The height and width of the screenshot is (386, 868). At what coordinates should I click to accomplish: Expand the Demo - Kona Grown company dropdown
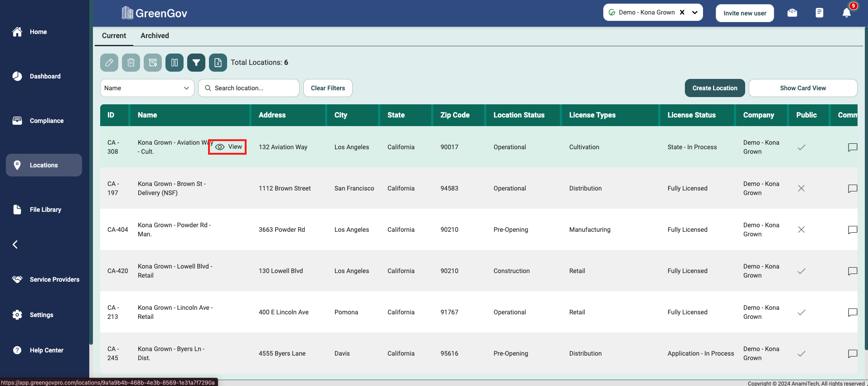point(694,13)
